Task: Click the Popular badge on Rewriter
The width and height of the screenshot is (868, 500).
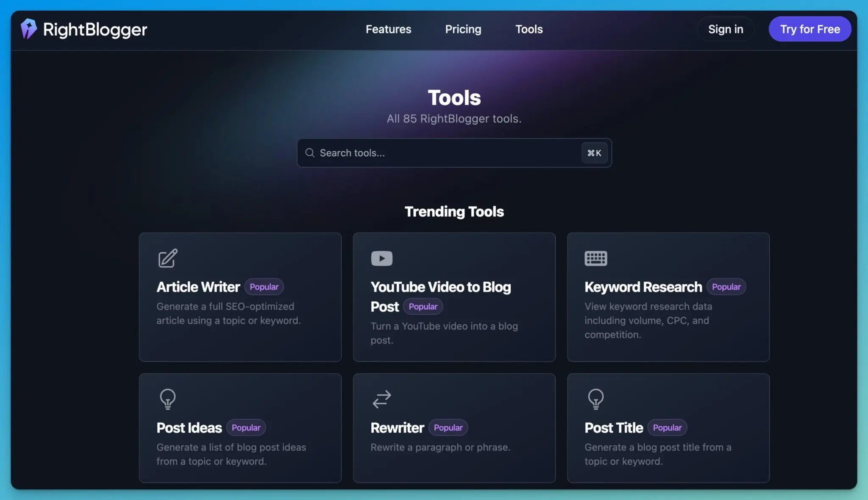Action: [448, 428]
